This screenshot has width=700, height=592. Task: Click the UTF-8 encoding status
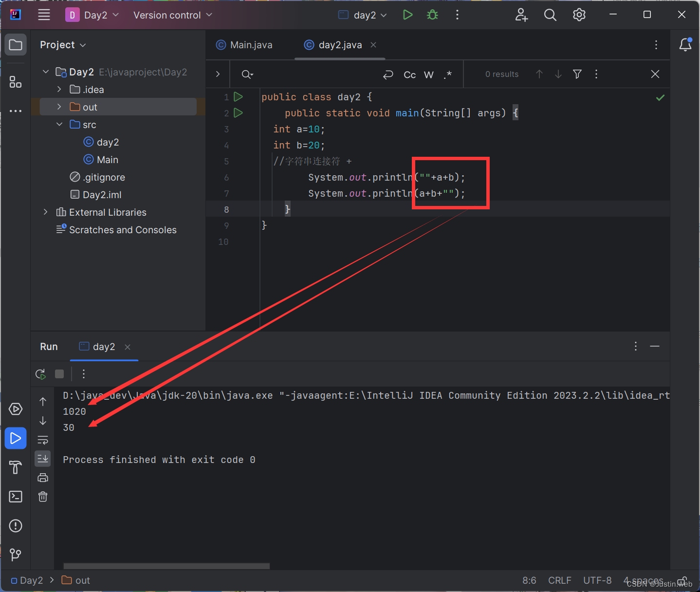(597, 580)
